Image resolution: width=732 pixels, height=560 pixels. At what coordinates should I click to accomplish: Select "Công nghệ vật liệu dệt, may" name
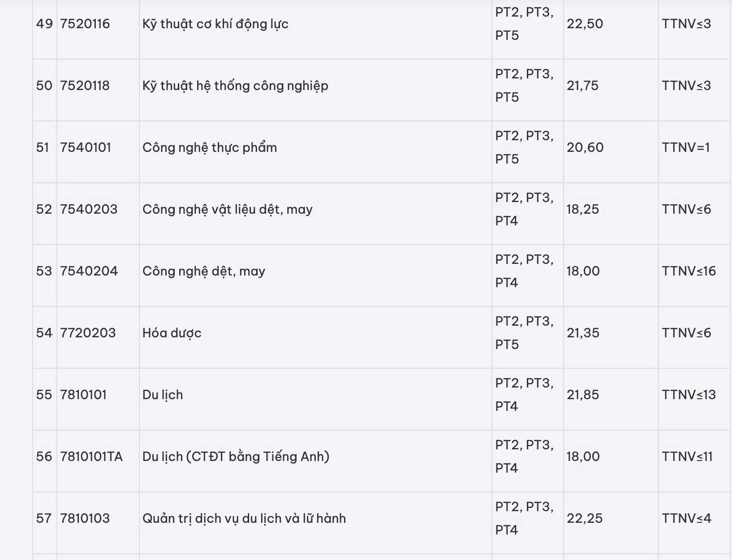(227, 209)
